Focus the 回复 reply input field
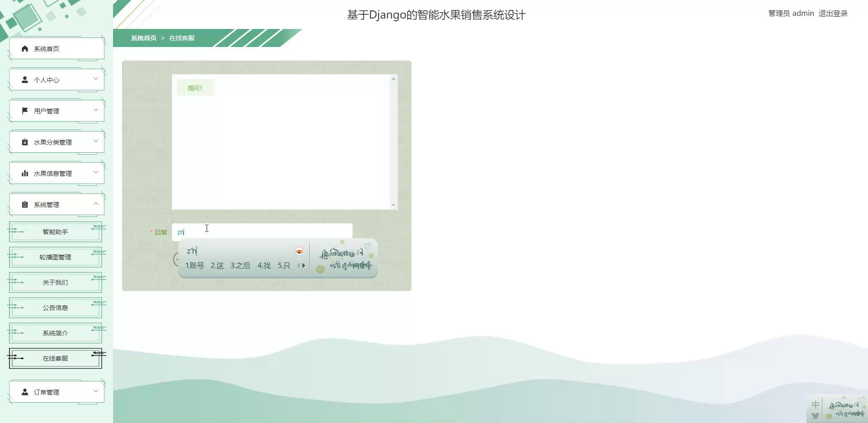Image resolution: width=868 pixels, height=423 pixels. click(262, 232)
